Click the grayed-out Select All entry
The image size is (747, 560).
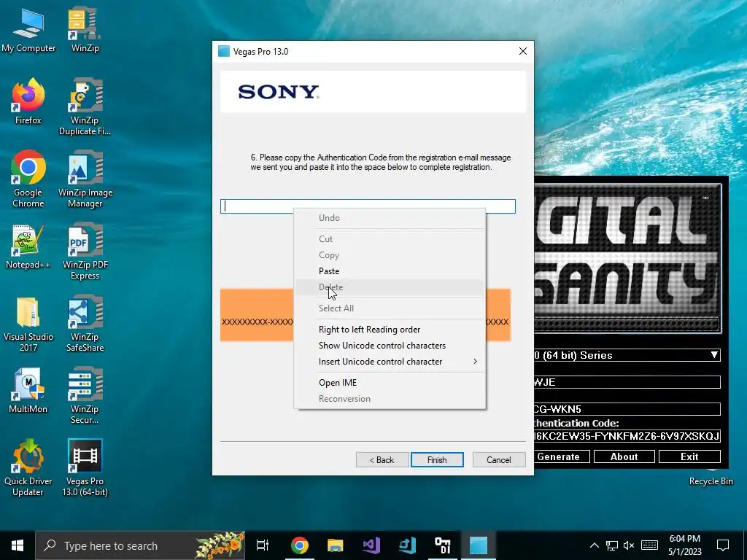coord(390,308)
